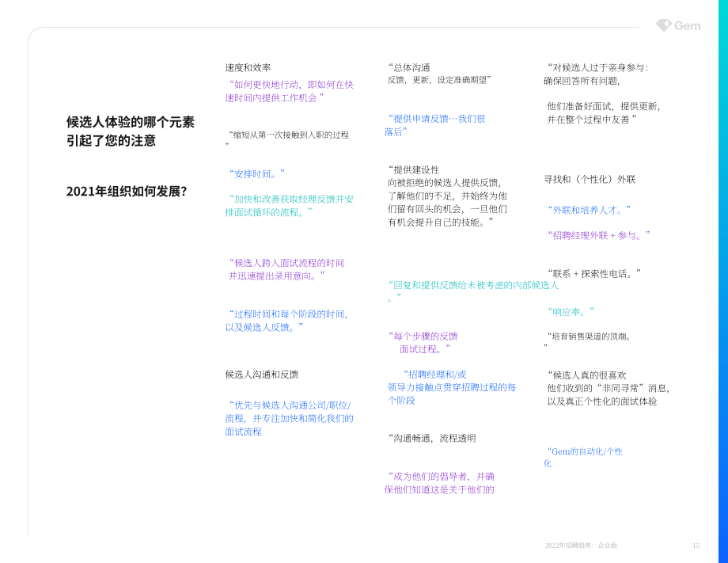Click quote '培育销售渠道的顶端。'
Image resolution: width=728 pixels, height=563 pixels.
587,340
